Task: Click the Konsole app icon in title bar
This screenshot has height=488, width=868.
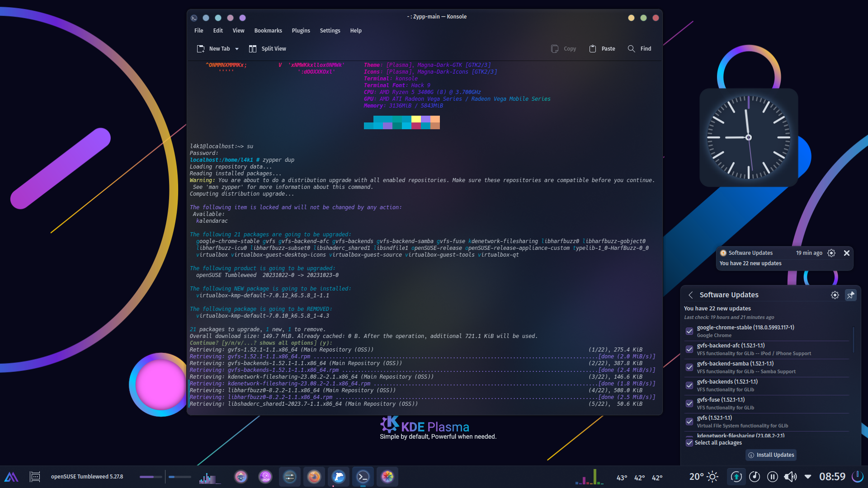Action: point(194,18)
